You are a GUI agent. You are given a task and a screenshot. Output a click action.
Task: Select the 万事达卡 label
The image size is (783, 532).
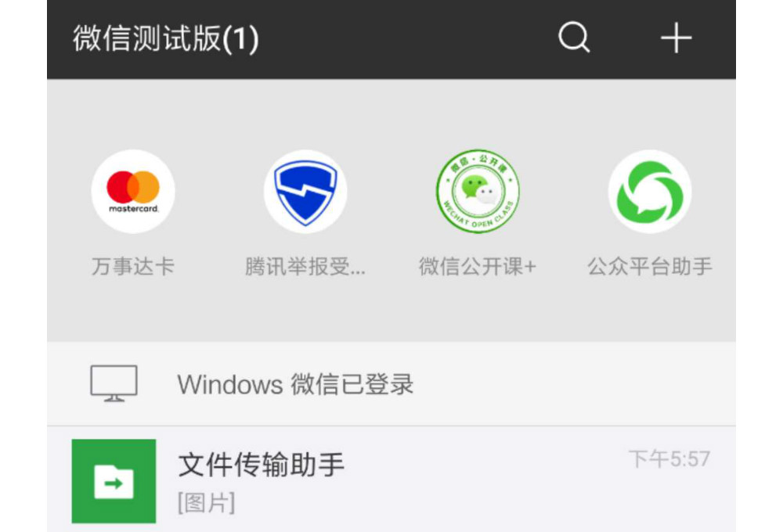pos(133,267)
